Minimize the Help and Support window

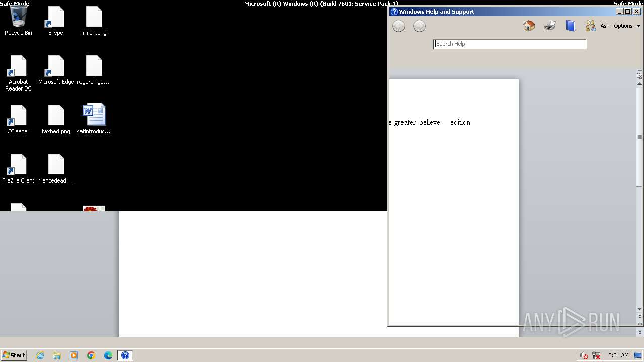pos(620,12)
